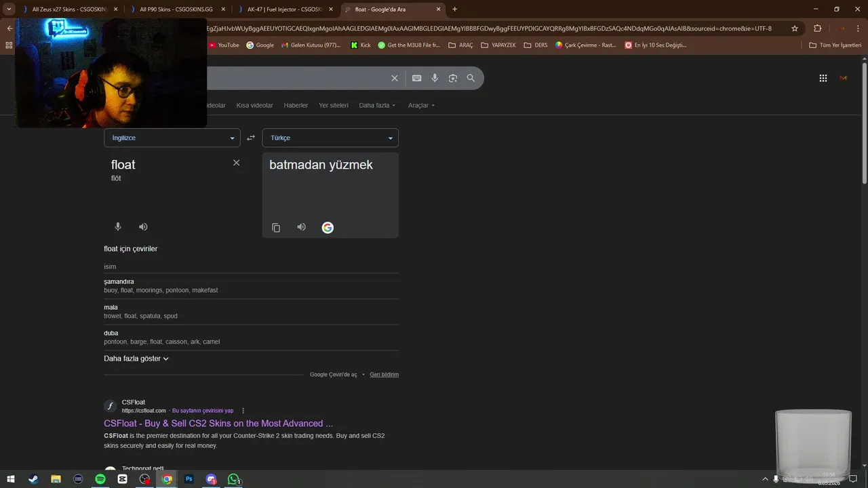
Task: Open the CSFloat Buy & Sell result link
Action: 218,424
